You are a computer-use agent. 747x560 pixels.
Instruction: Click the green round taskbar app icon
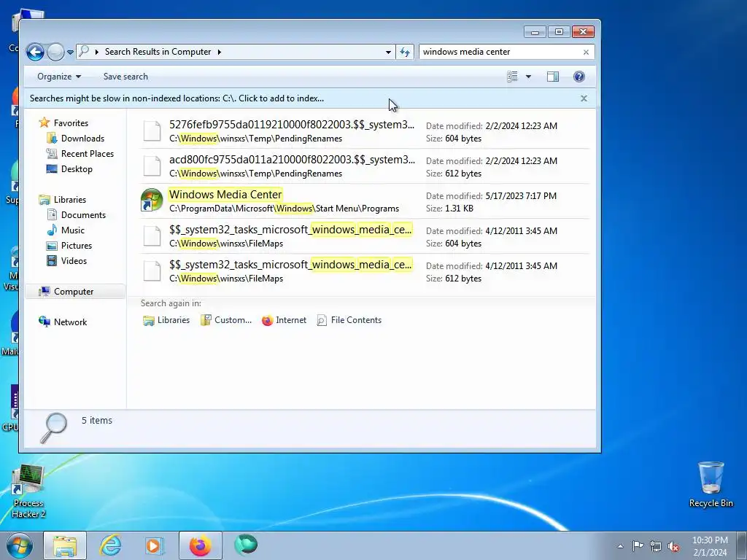tap(246, 545)
